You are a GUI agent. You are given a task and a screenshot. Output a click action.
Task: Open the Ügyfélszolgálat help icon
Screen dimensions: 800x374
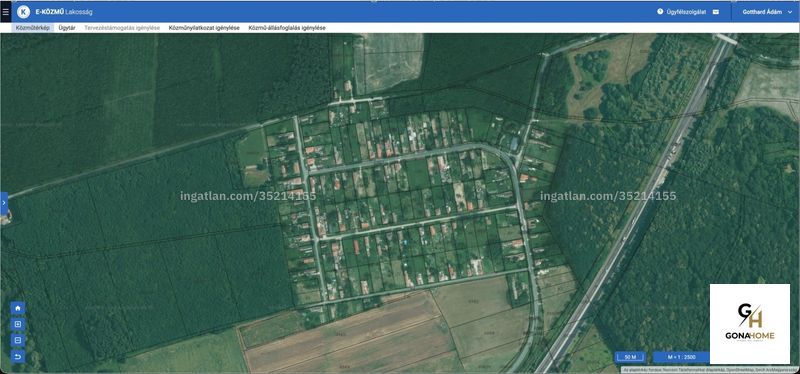[660, 11]
